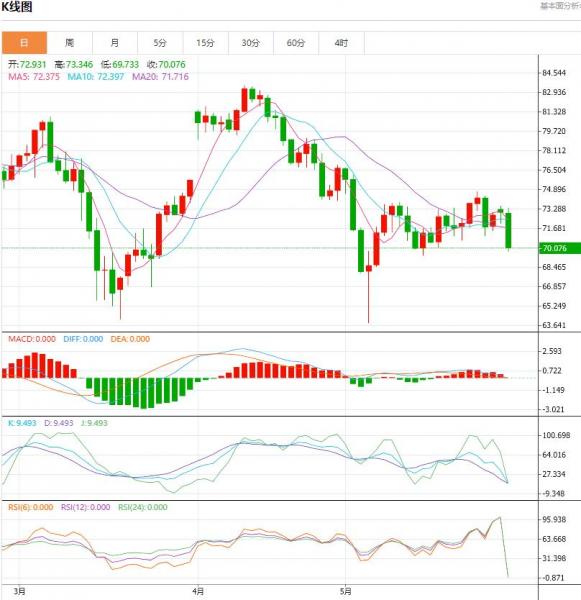
Task: Click the 4月 marker on time axis
Action: (x=198, y=591)
